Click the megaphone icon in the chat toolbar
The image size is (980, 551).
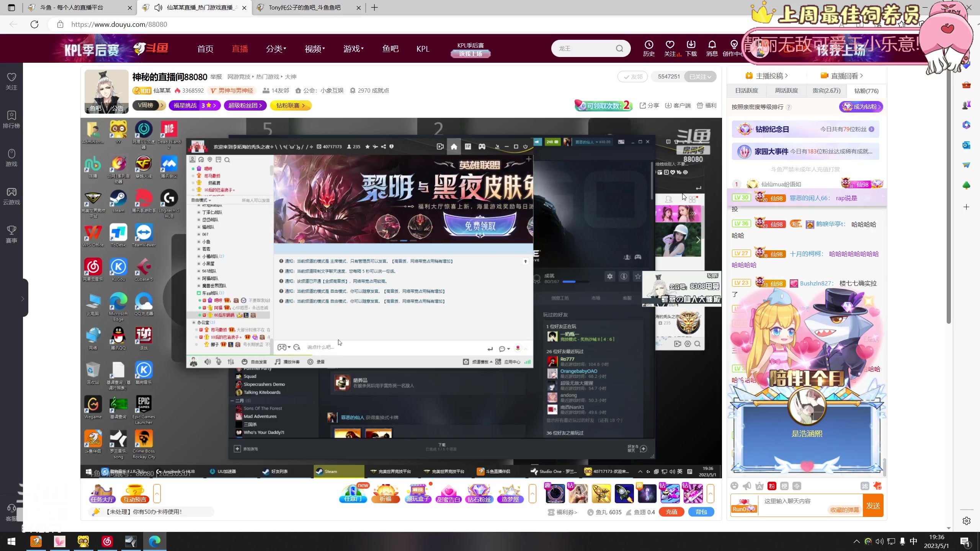tap(747, 486)
